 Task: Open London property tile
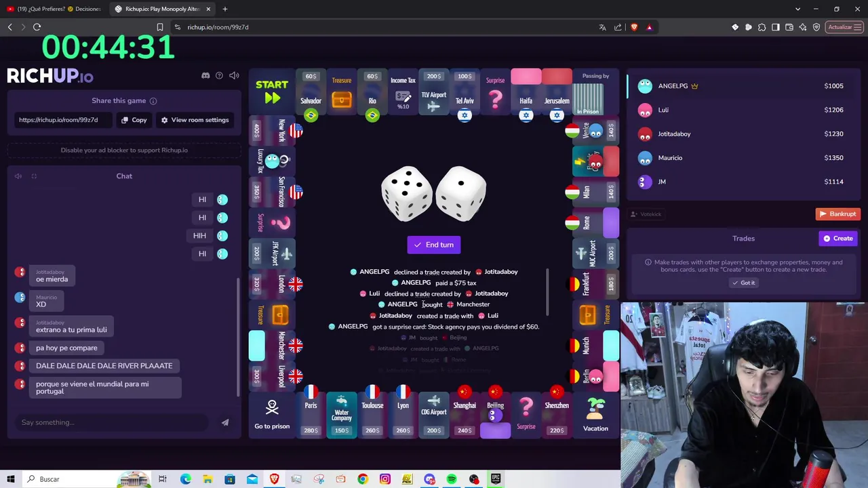click(x=273, y=284)
